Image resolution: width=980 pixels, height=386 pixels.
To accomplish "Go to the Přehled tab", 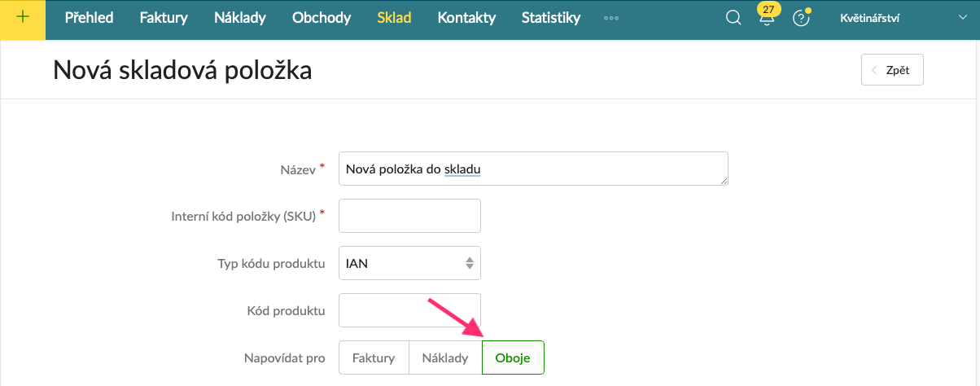I will point(89,18).
